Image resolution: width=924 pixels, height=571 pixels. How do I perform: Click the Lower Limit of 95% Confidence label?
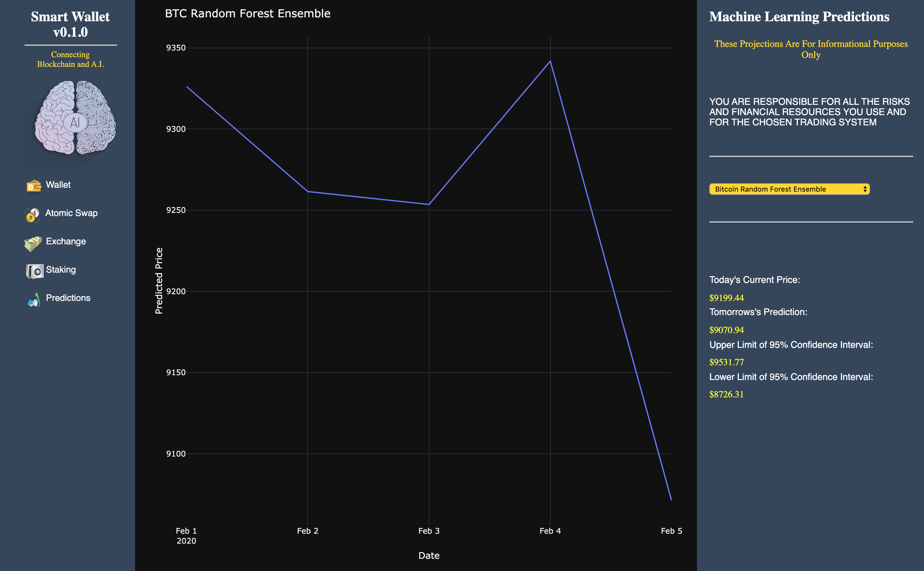point(791,377)
